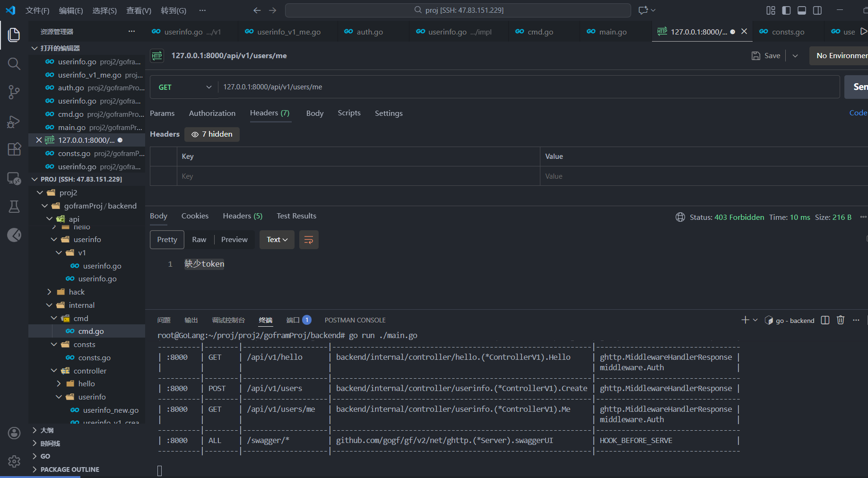Open Run and Debug view
The width and height of the screenshot is (868, 478).
[14, 122]
